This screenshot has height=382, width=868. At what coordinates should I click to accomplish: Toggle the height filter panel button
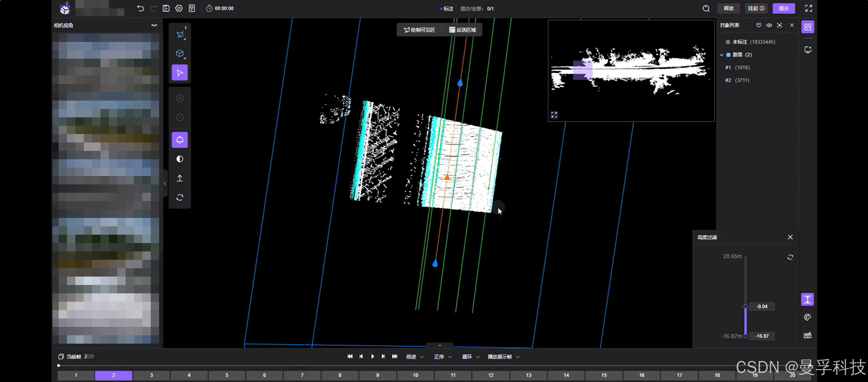pos(807,299)
